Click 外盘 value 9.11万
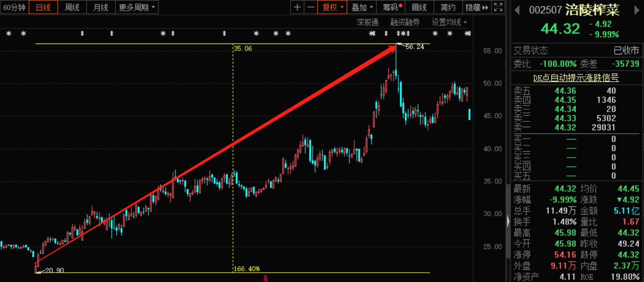Screen dimensions: 644x282 pyautogui.click(x=564, y=266)
